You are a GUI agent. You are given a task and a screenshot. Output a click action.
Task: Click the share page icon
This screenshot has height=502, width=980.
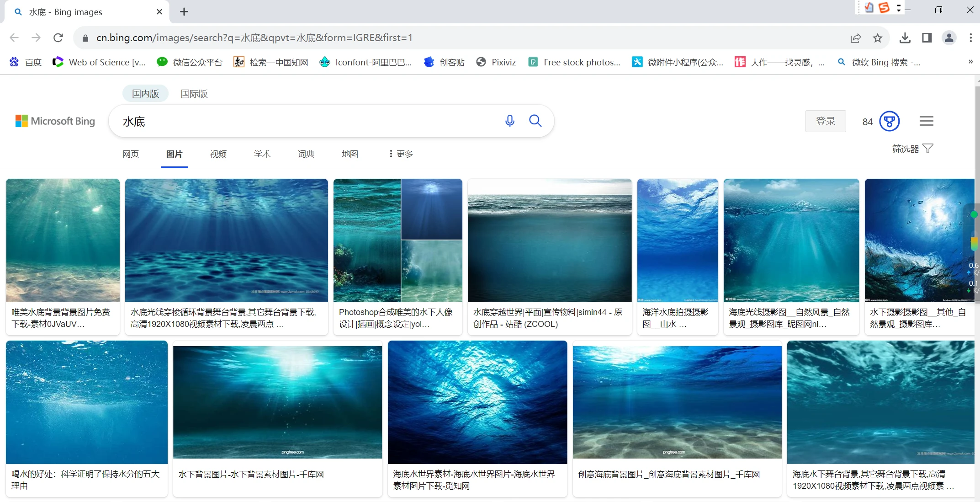coord(855,38)
